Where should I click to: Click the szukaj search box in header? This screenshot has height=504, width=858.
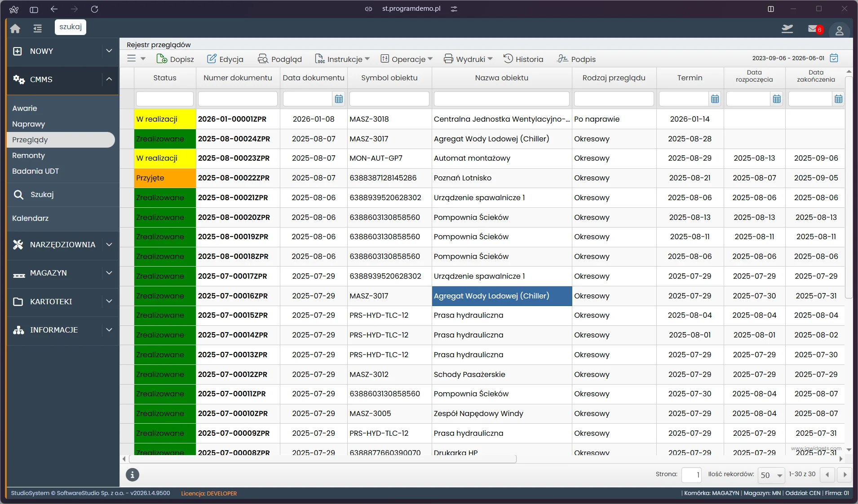coord(71,27)
